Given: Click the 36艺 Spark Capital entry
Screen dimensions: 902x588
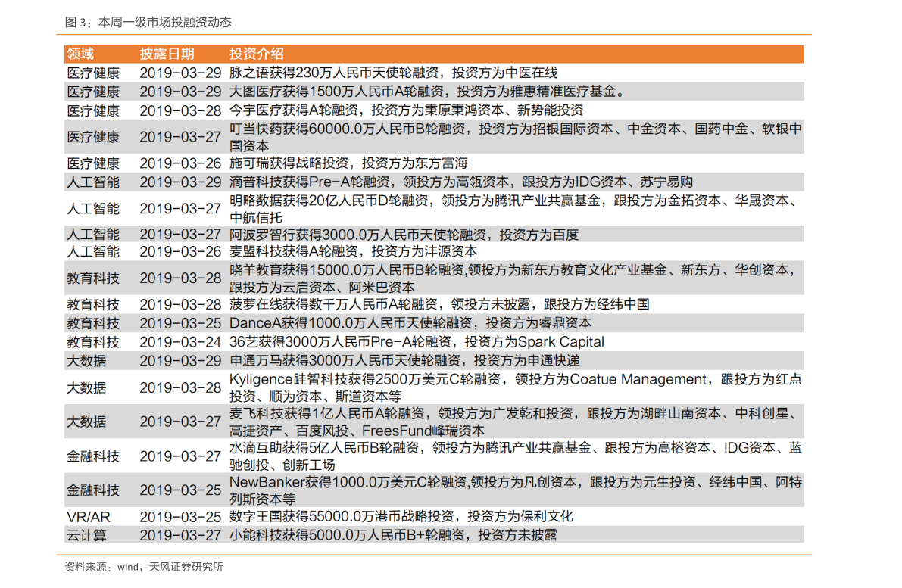Looking at the screenshot, I should pos(417,342).
